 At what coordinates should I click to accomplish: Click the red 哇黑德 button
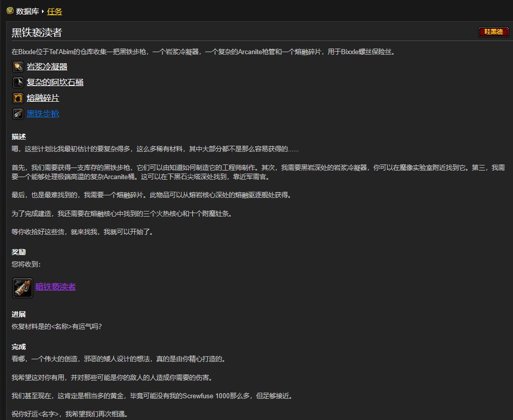(493, 32)
